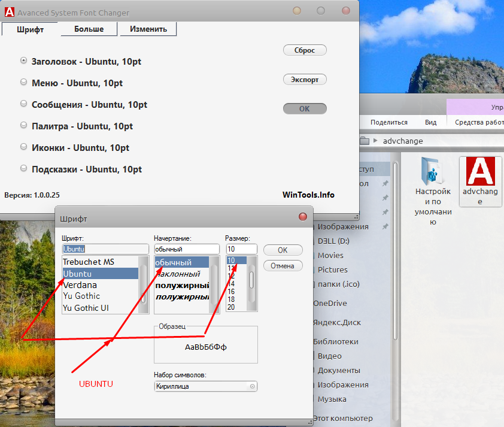Viewport: 504px width, 427px height.
Task: Open Этот компьютер in Explorer sidebar
Action: point(343,419)
